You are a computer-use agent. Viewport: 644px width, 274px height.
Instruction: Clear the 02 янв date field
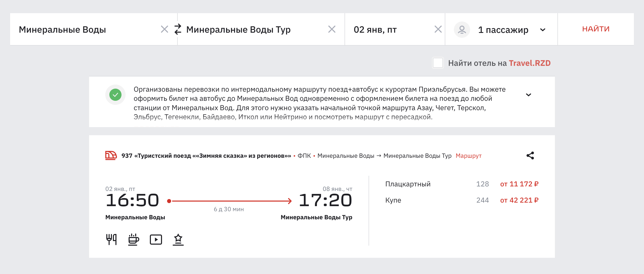pos(438,29)
